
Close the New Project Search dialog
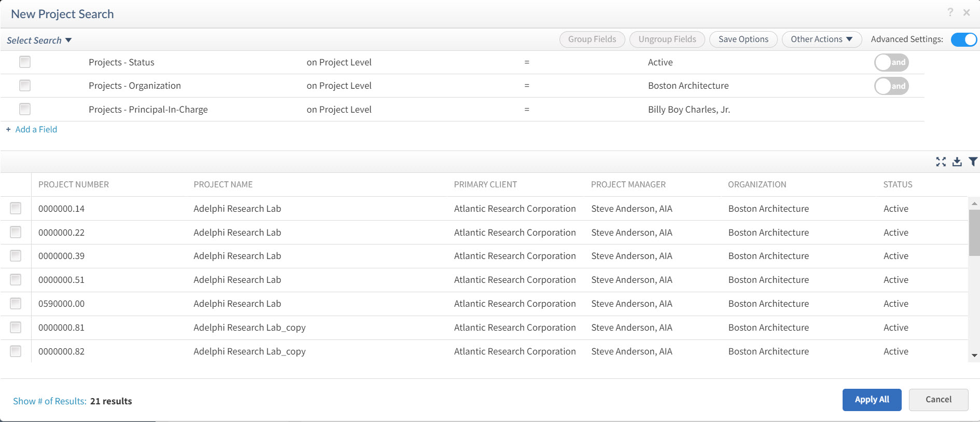point(967,12)
